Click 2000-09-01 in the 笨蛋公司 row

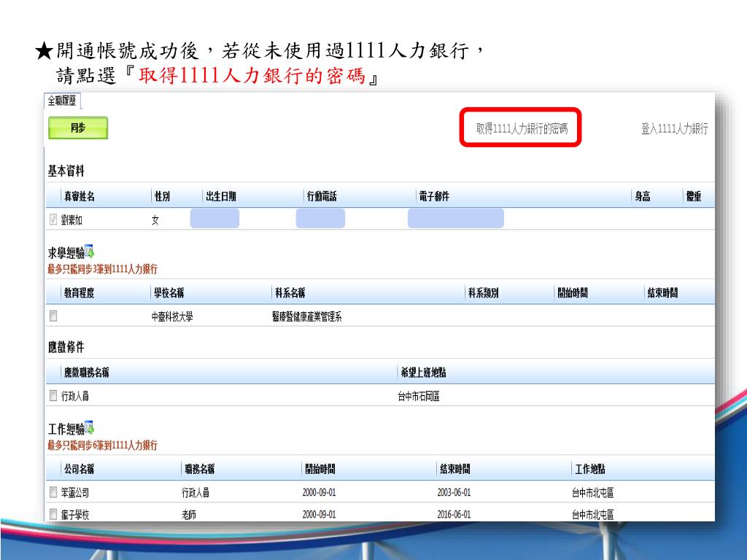pyautogui.click(x=320, y=492)
